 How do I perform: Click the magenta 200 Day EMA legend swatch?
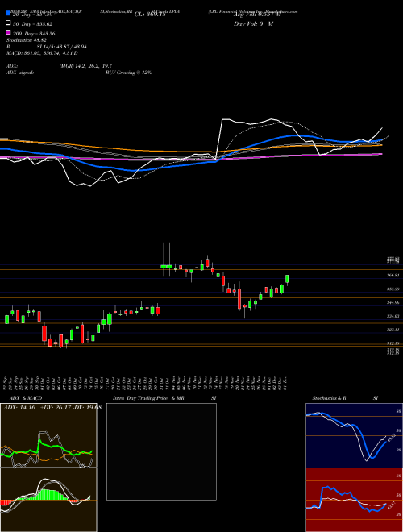click(8, 32)
